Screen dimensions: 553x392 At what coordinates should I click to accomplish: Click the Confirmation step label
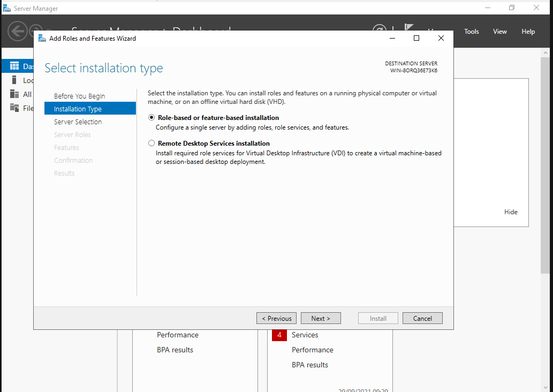[x=73, y=160]
